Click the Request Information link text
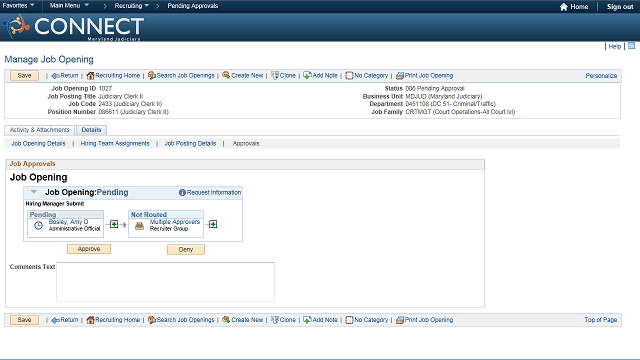Screen dimensions: 640x360 click(214, 193)
